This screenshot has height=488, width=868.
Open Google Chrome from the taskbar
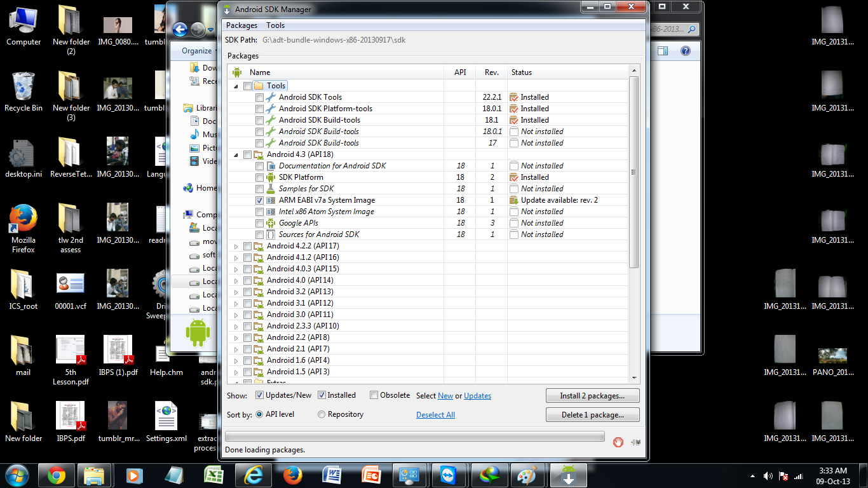click(x=57, y=475)
